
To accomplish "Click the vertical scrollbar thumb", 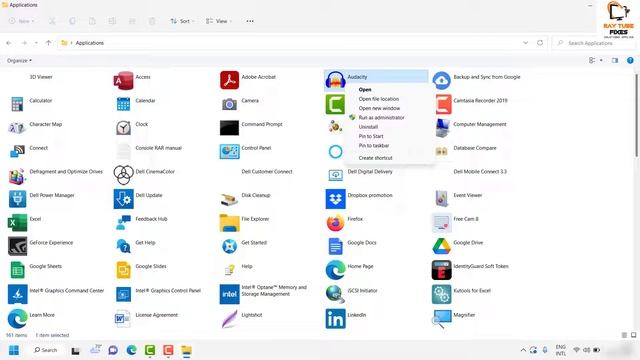I will point(636,115).
